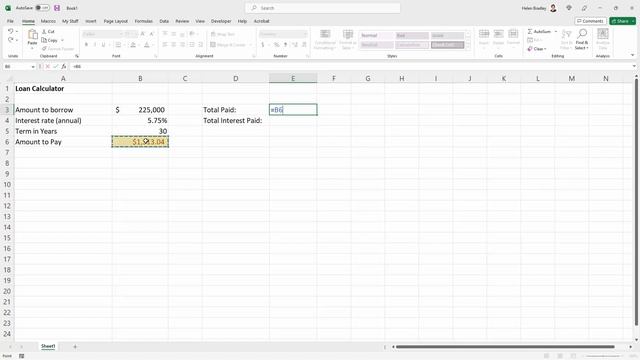The height and width of the screenshot is (360, 640).
Task: Open the Undo history dropdown arrow
Action: (17, 31)
